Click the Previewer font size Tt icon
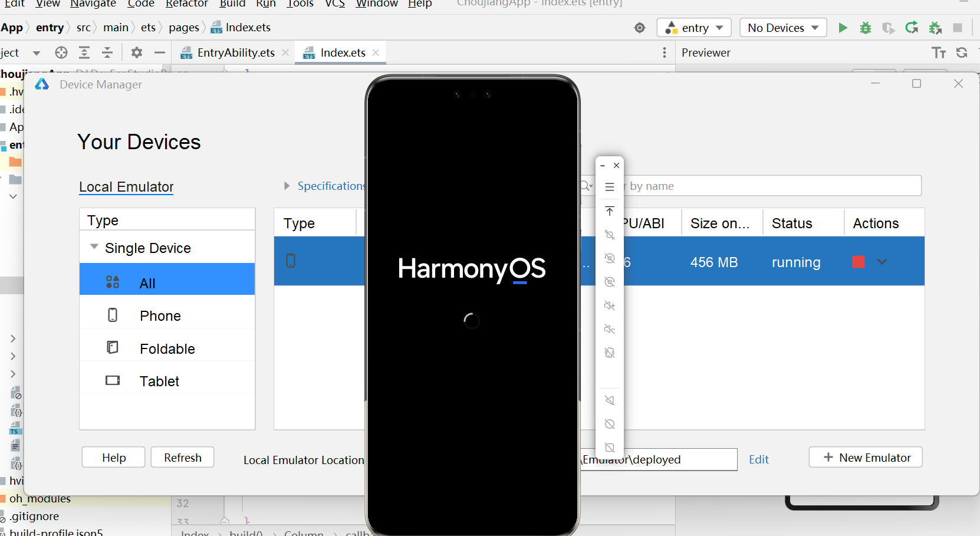The image size is (980, 536). (x=939, y=52)
